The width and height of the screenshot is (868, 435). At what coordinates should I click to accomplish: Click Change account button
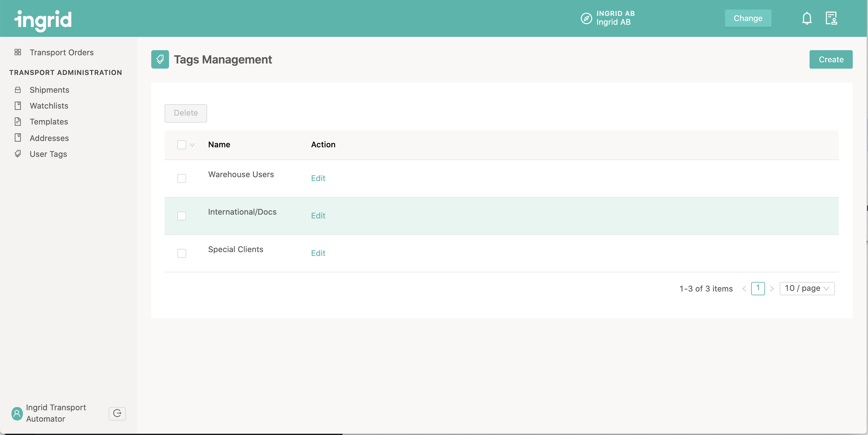pyautogui.click(x=748, y=18)
